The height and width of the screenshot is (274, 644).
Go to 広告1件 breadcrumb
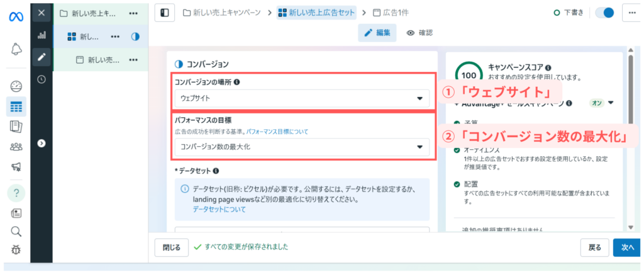(x=391, y=13)
